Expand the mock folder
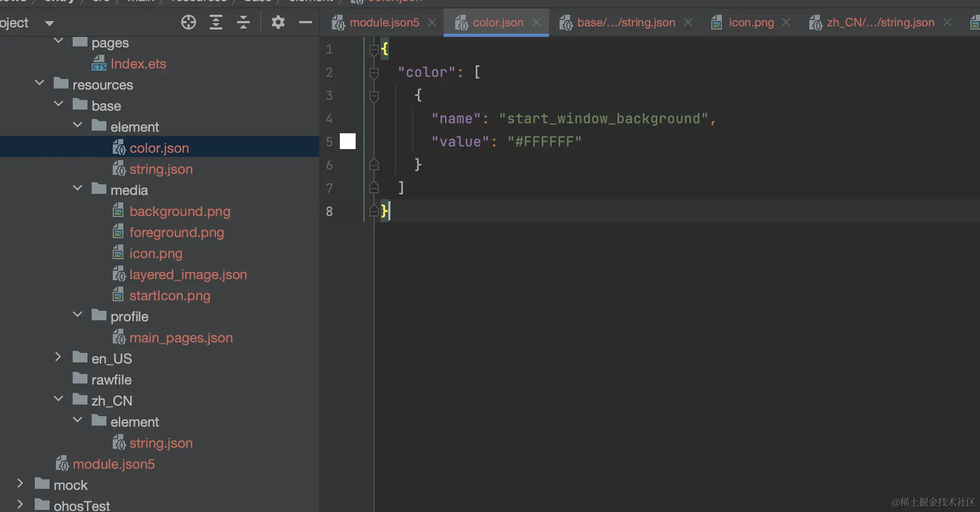 pyautogui.click(x=21, y=484)
